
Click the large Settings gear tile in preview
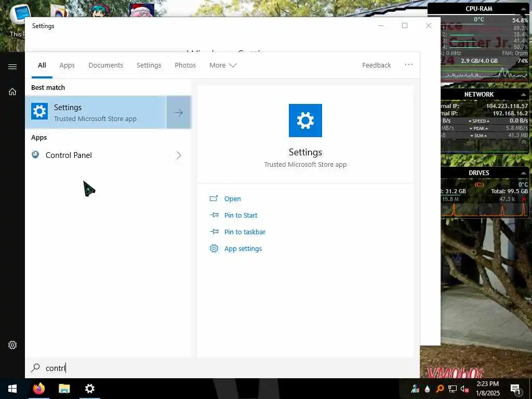305,121
